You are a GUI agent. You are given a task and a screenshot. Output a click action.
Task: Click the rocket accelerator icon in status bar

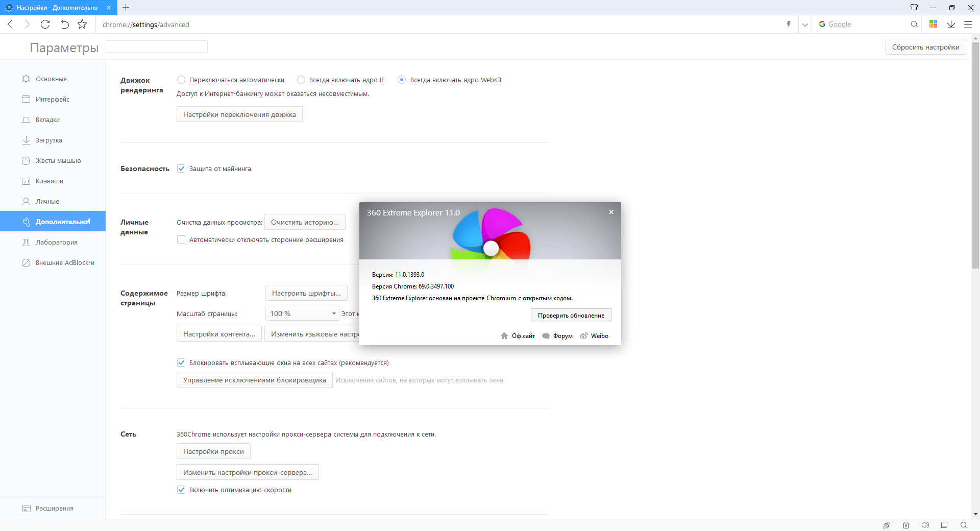pyautogui.click(x=887, y=525)
